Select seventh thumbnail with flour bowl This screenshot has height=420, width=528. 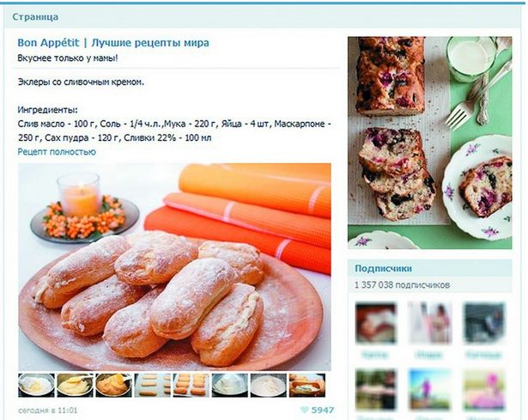point(269,385)
